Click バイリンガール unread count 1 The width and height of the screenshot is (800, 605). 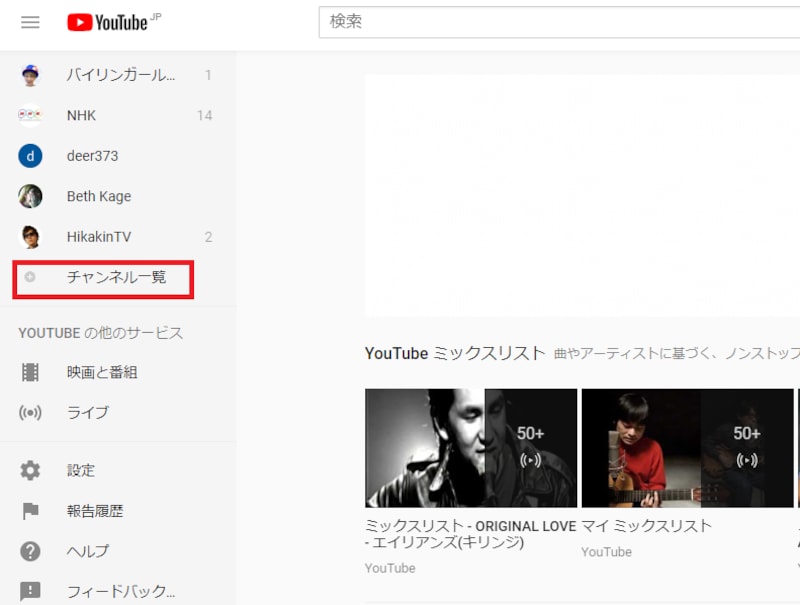[208, 75]
